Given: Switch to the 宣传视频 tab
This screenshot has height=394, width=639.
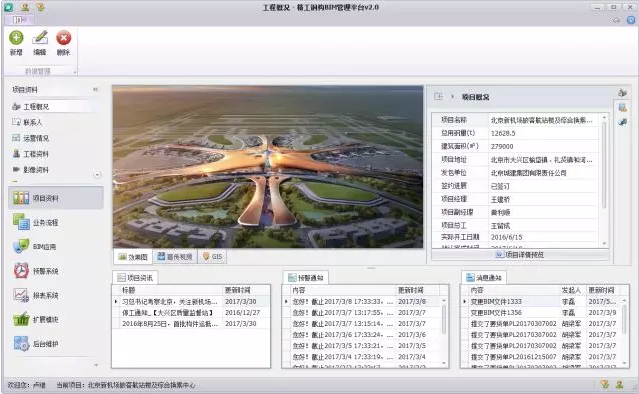Looking at the screenshot, I should [x=175, y=257].
